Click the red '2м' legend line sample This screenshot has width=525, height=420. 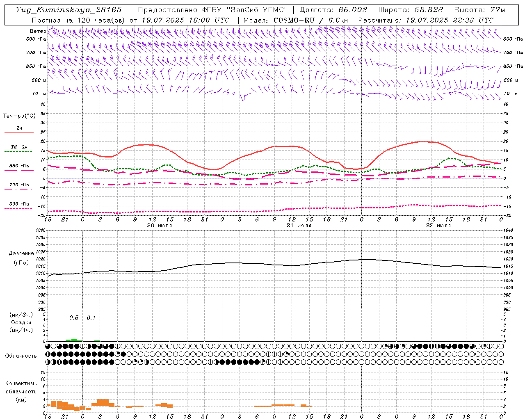pos(19,132)
